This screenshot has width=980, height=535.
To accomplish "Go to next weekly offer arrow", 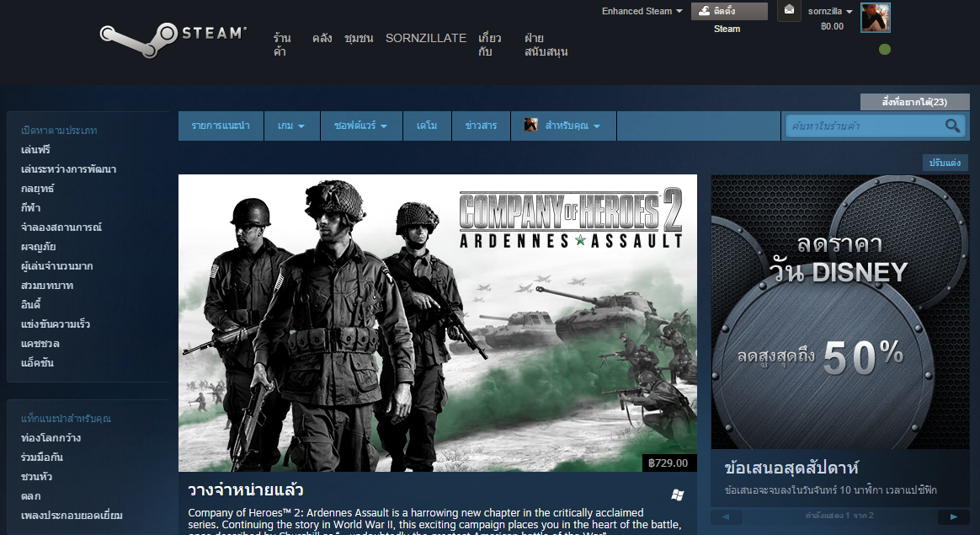I will coord(954,516).
